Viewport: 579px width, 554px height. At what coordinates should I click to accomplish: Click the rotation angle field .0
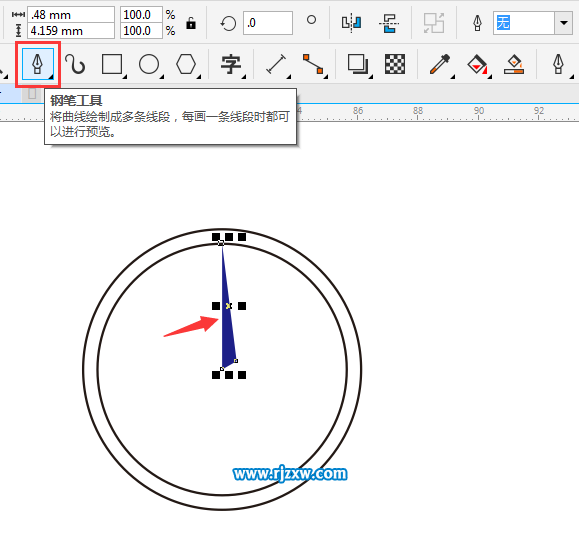(x=268, y=23)
